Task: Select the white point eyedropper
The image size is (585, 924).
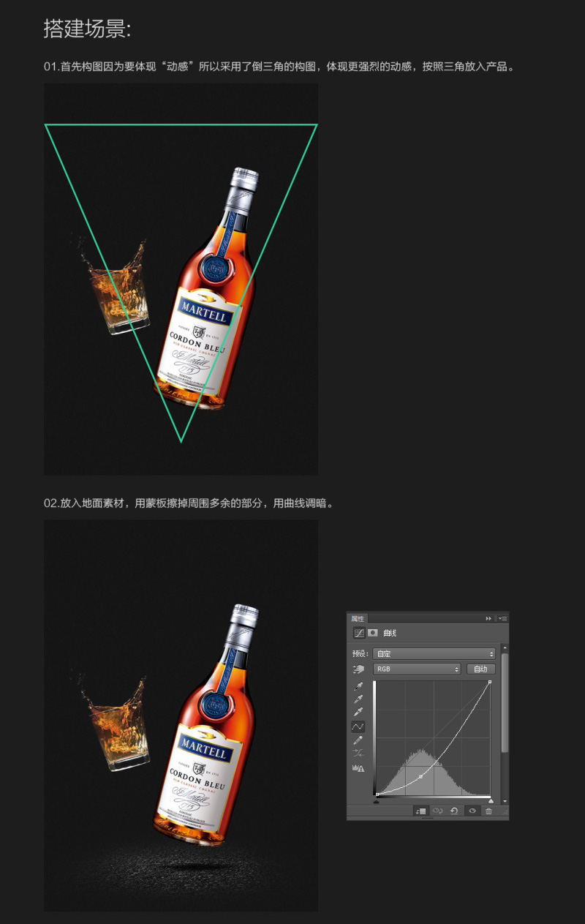Action: click(358, 712)
